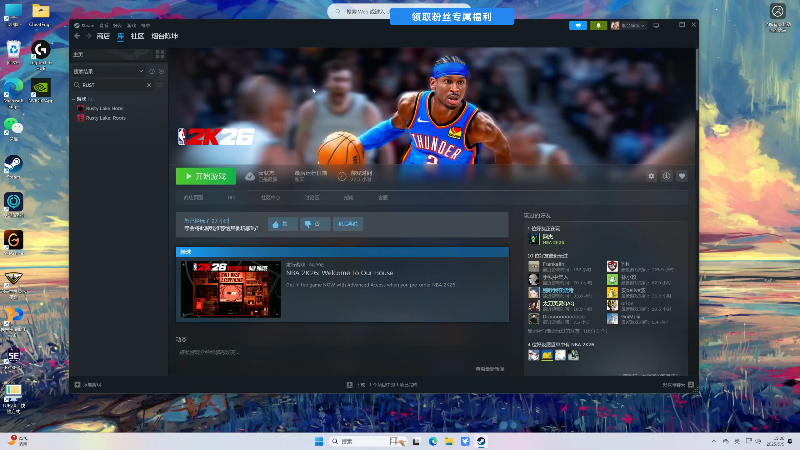Open second wishlisting friend avatar with gold icon
The height and width of the screenshot is (450, 800).
(547, 355)
